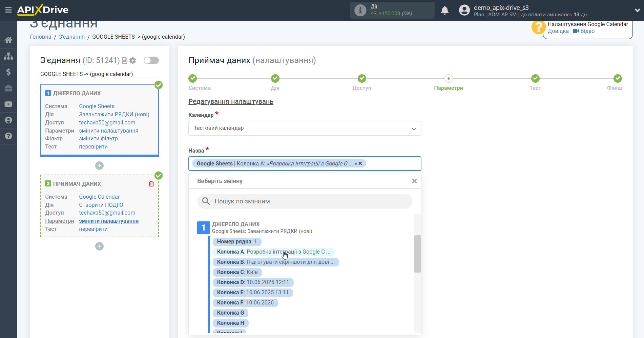This screenshot has width=644, height=338.
Task: Click source змінити налаштування link
Action: pos(109,131)
